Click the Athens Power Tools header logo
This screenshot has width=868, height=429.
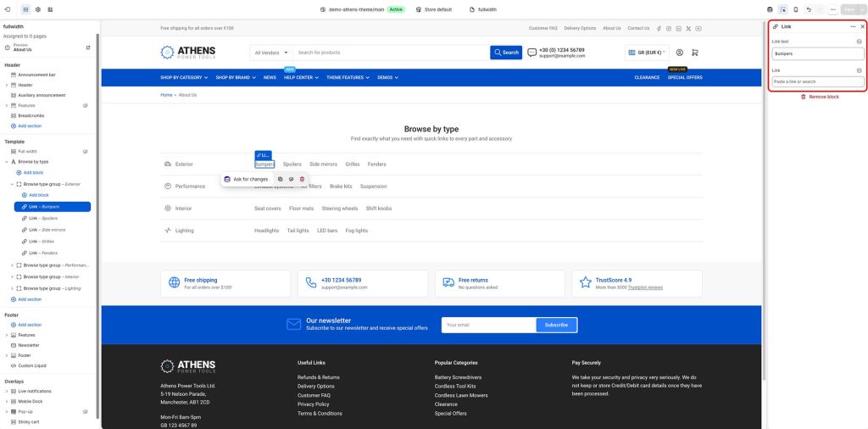pos(188,53)
